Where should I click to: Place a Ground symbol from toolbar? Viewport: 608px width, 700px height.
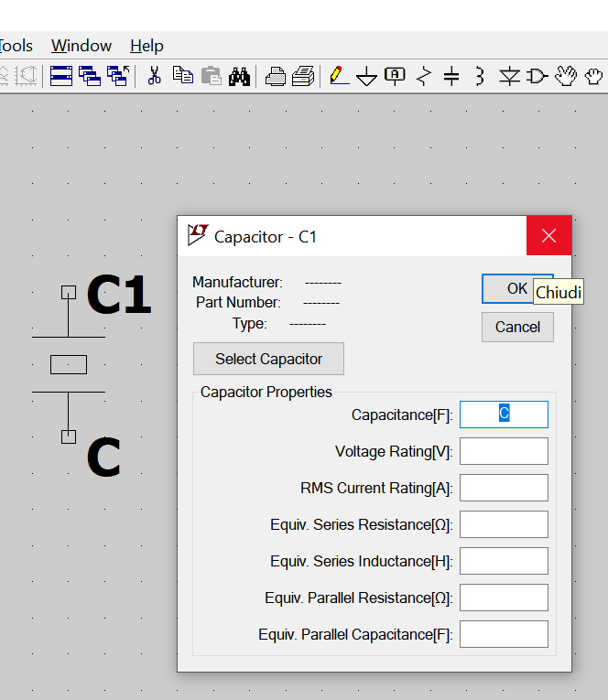pos(366,77)
